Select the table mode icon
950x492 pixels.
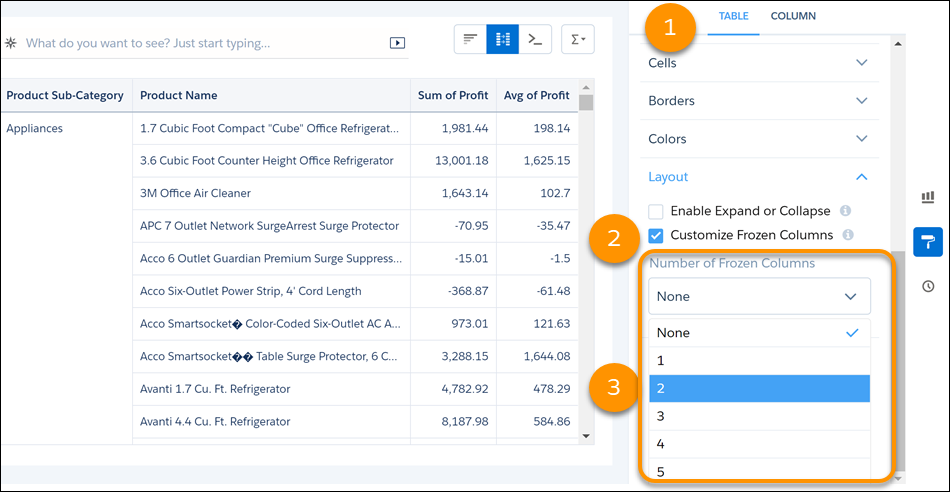click(x=503, y=39)
